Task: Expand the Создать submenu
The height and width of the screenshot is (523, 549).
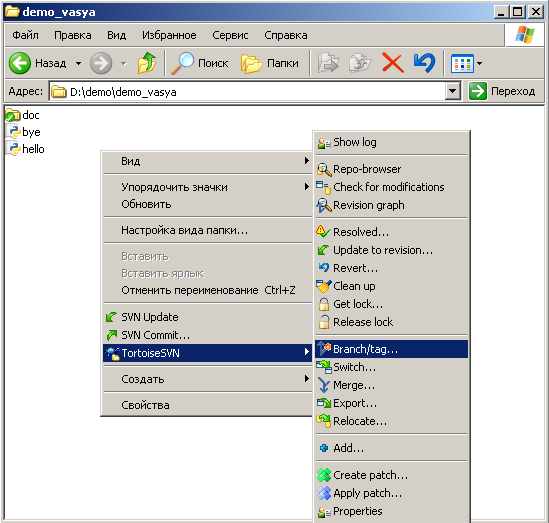Action: pyautogui.click(x=208, y=379)
